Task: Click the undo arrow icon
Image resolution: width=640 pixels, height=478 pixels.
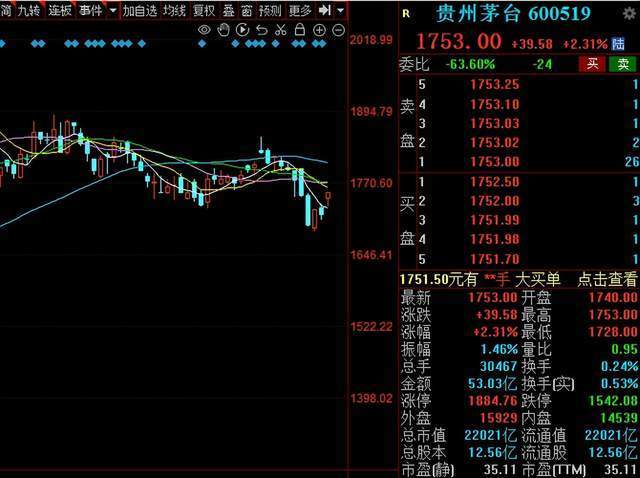Action: pos(262,30)
